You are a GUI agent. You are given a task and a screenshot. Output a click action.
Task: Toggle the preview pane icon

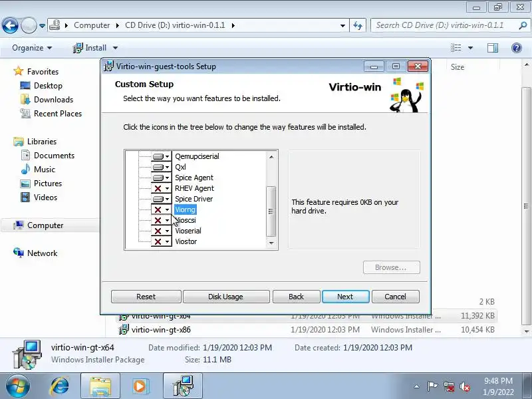(493, 48)
